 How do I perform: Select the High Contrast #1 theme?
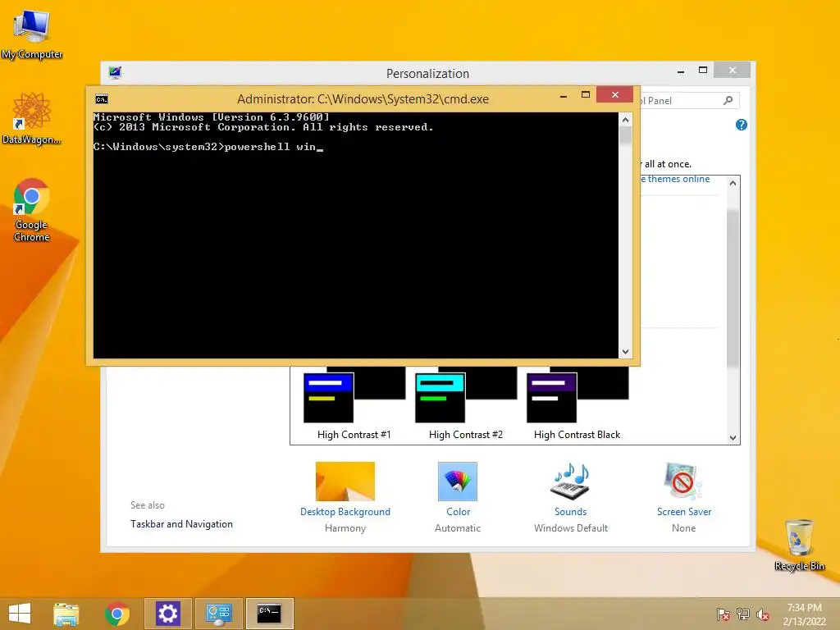coord(354,404)
